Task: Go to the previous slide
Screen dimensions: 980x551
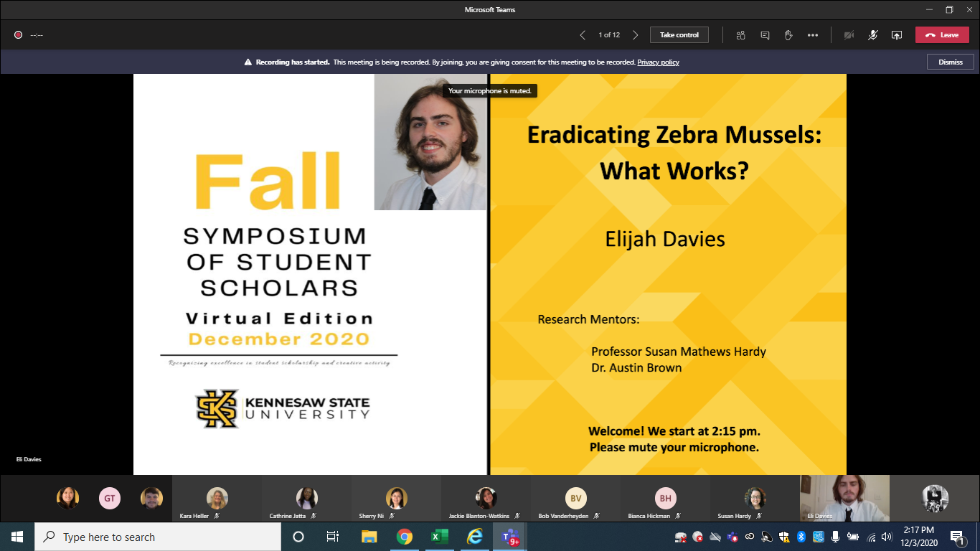Action: tap(583, 35)
